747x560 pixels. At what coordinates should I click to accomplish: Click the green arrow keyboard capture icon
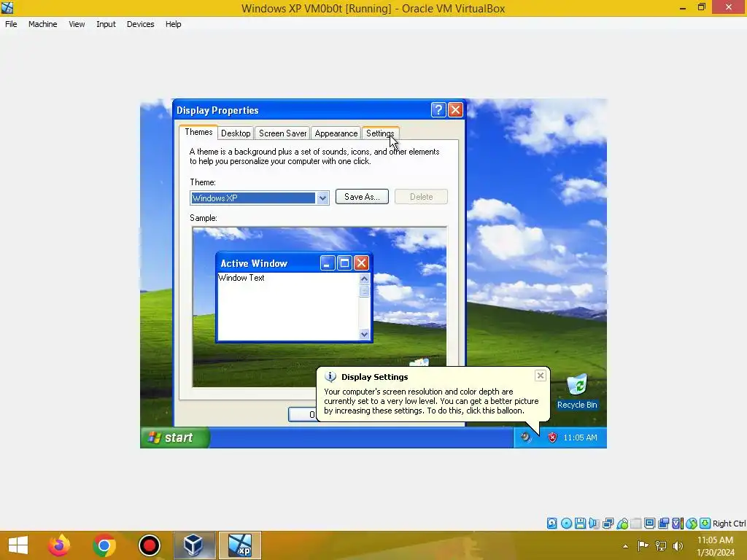pos(705,524)
